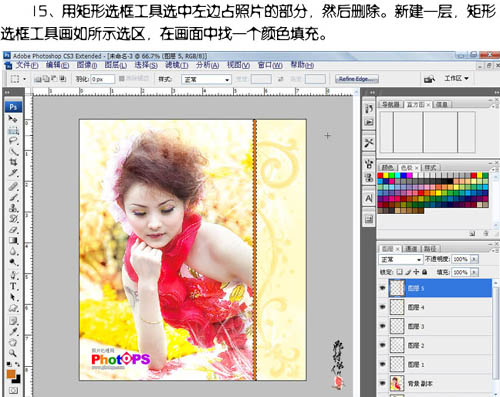
Task: Open the 样式 style dropdown
Action: (206, 79)
